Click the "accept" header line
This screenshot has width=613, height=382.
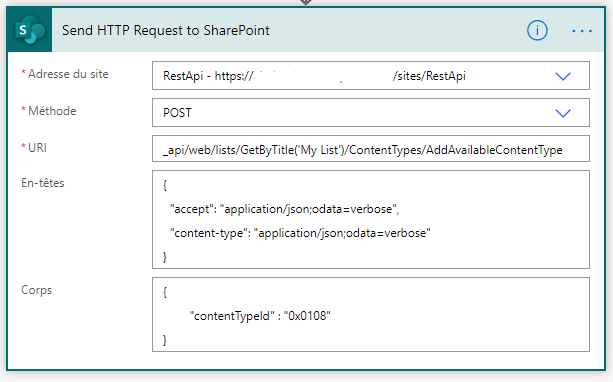285,209
